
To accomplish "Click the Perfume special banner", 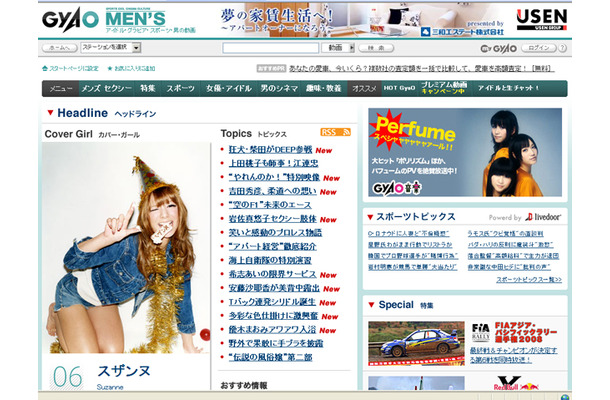I will pyautogui.click(x=465, y=152).
